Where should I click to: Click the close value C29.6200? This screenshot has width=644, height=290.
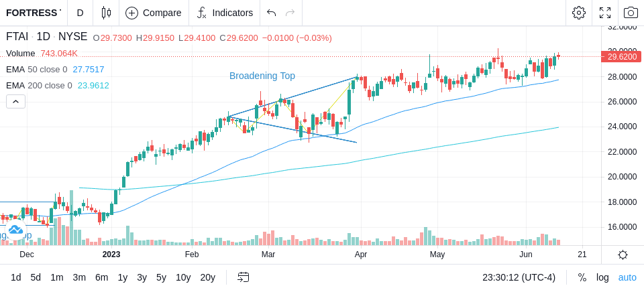click(239, 38)
